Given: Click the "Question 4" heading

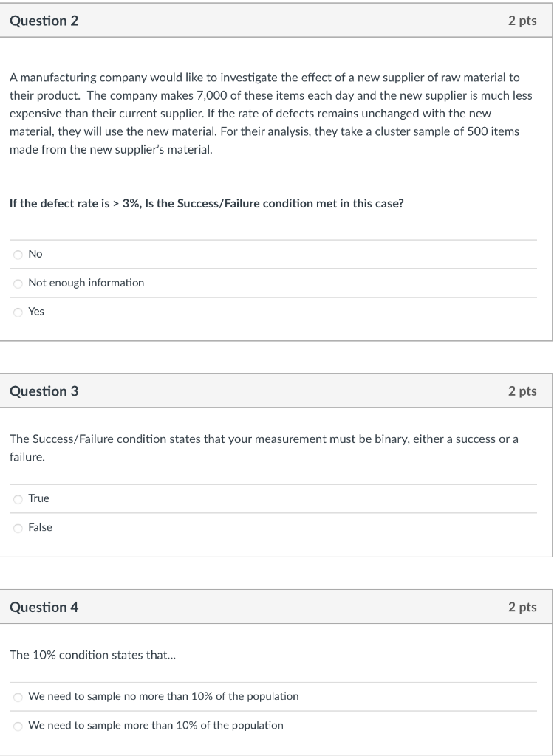Looking at the screenshot, I should coord(44,608).
